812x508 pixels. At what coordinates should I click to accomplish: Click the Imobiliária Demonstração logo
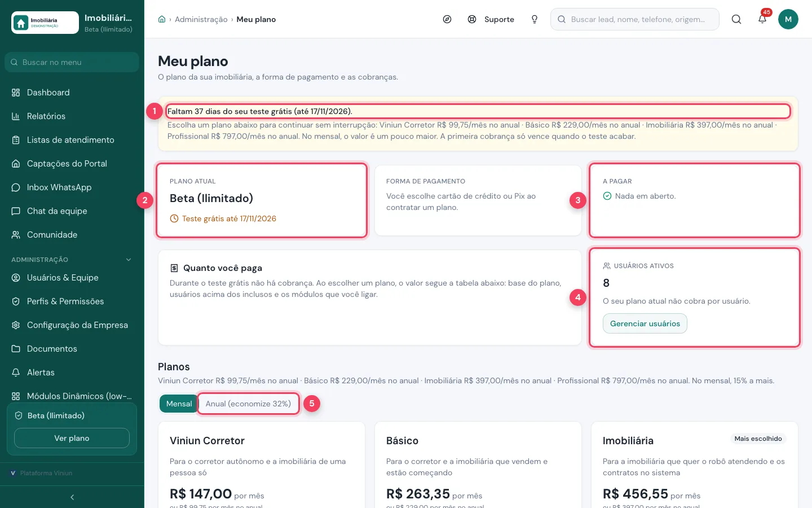pos(45,23)
